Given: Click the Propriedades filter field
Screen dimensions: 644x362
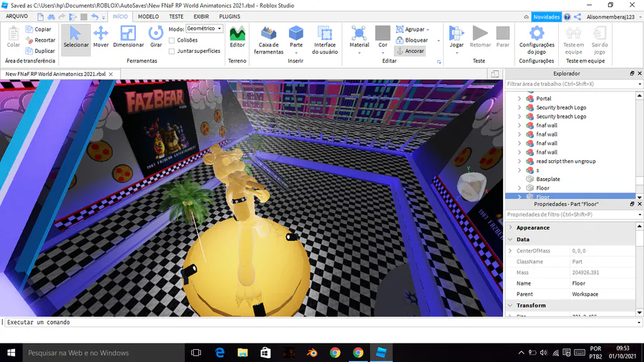Looking at the screenshot, I should tap(573, 214).
